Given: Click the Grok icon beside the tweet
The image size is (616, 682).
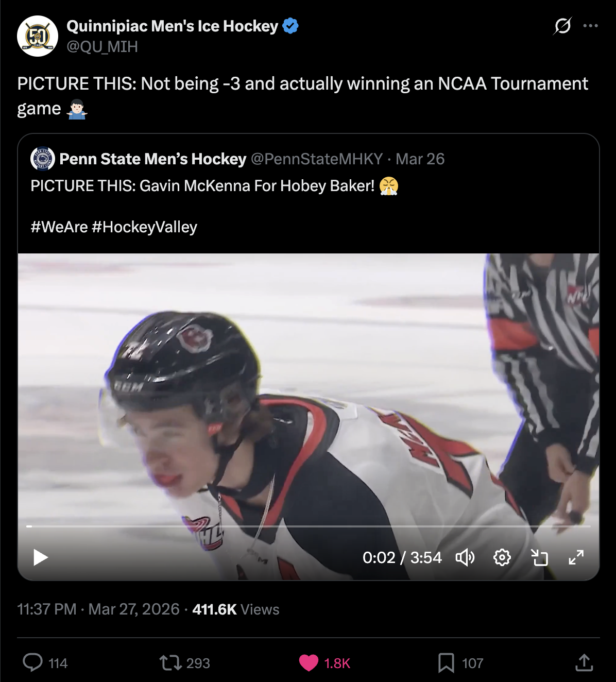Looking at the screenshot, I should [562, 26].
